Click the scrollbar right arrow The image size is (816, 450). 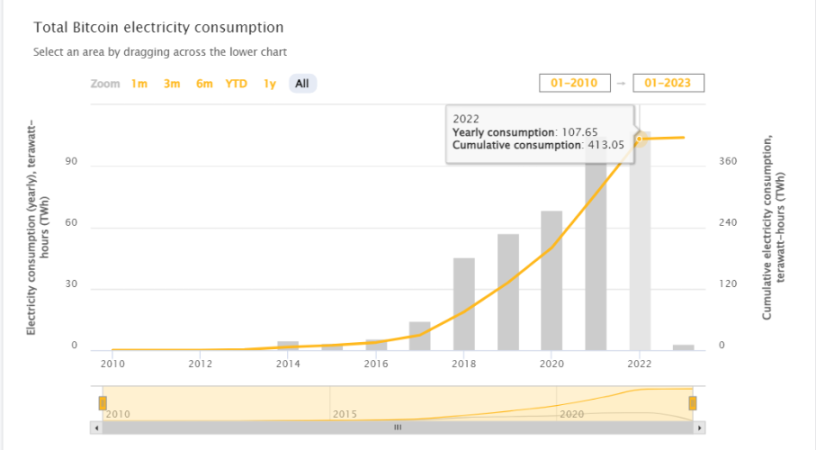tap(699, 427)
